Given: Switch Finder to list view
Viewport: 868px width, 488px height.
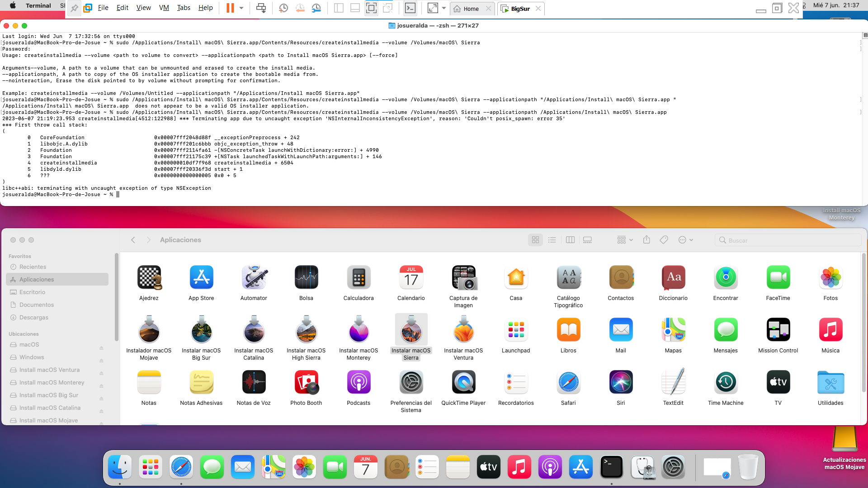Looking at the screenshot, I should pyautogui.click(x=552, y=240).
